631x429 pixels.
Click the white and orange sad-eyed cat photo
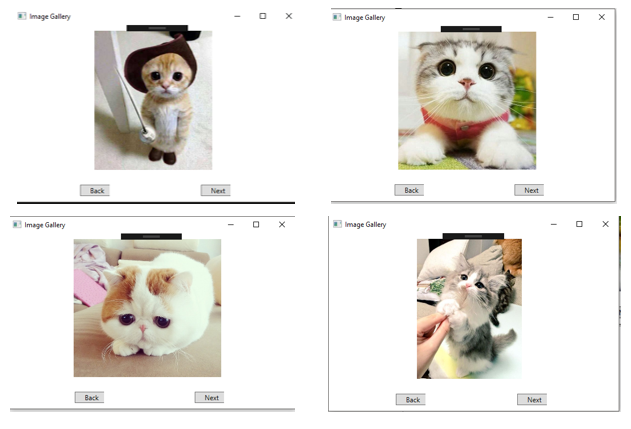147,307
